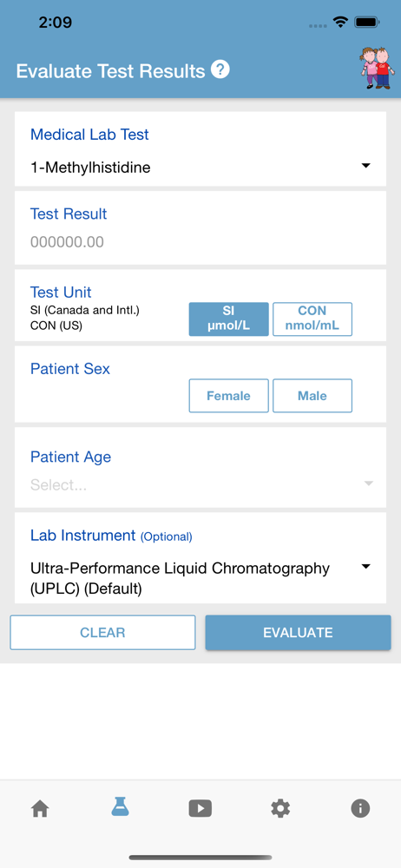Go to Home via house icon
This screenshot has height=868, width=401.
[40, 809]
